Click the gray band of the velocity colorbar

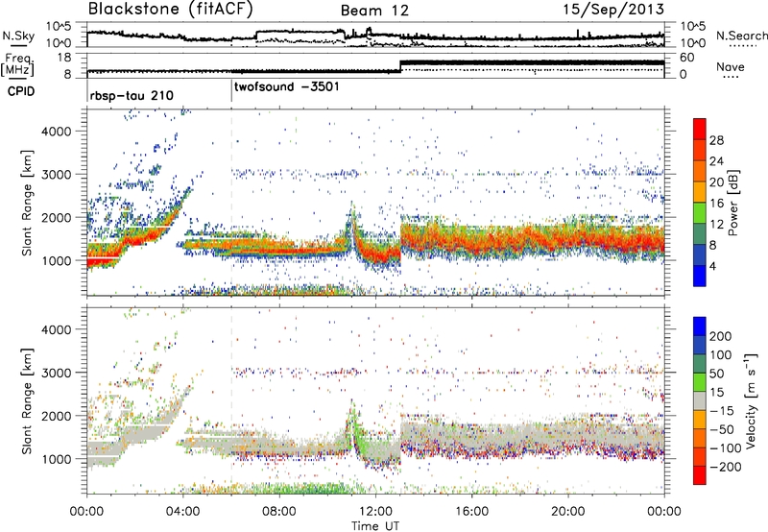click(700, 400)
